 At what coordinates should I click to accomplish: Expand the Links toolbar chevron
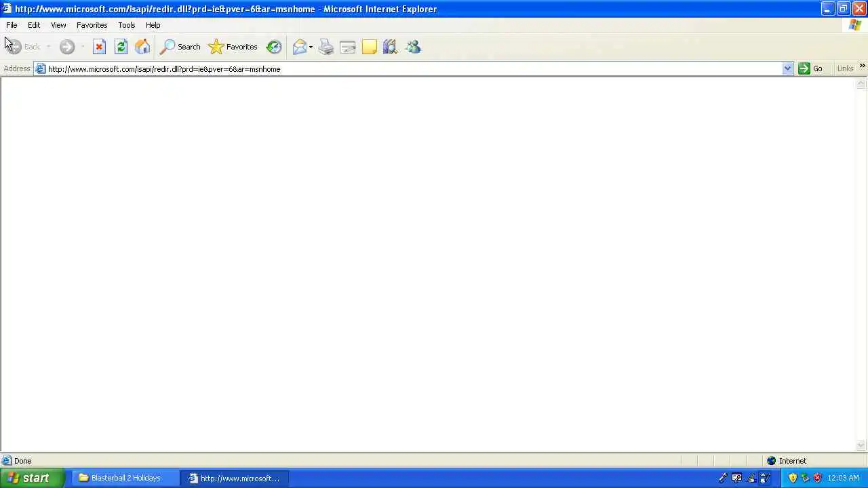pos(862,66)
